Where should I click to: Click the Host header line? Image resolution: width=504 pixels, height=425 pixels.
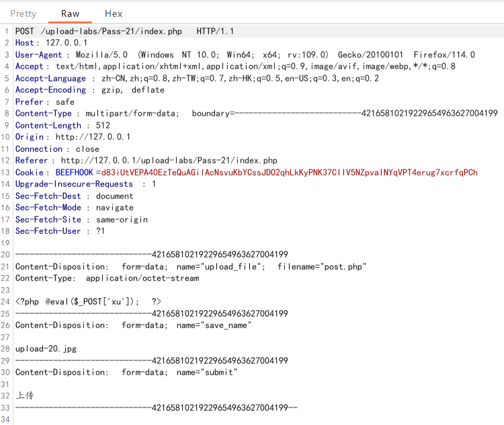click(51, 43)
